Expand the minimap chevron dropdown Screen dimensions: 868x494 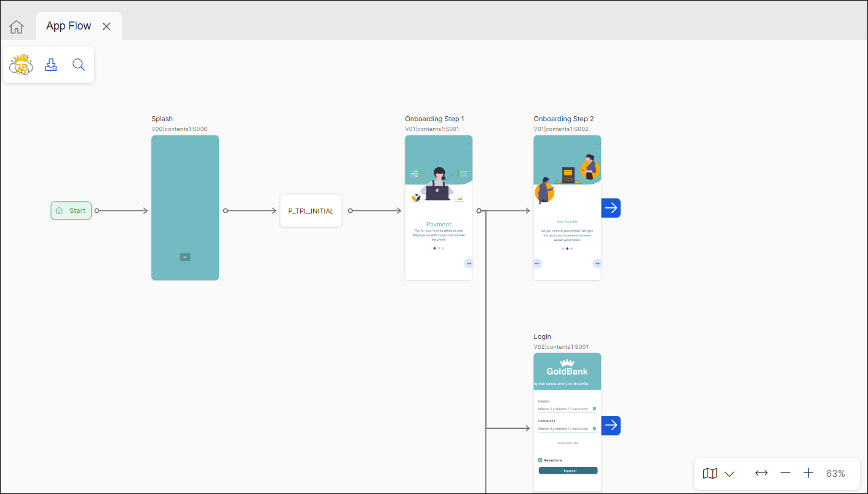point(730,474)
